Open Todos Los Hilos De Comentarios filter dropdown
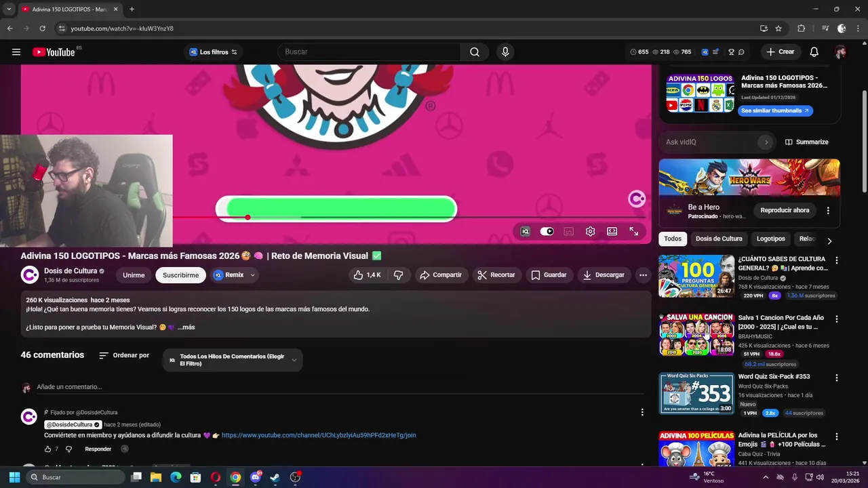Screen dimensions: 868x488 coord(233,360)
